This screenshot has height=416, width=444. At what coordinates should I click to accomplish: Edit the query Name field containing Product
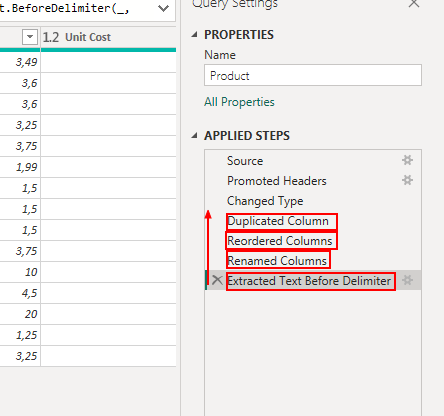click(x=313, y=75)
